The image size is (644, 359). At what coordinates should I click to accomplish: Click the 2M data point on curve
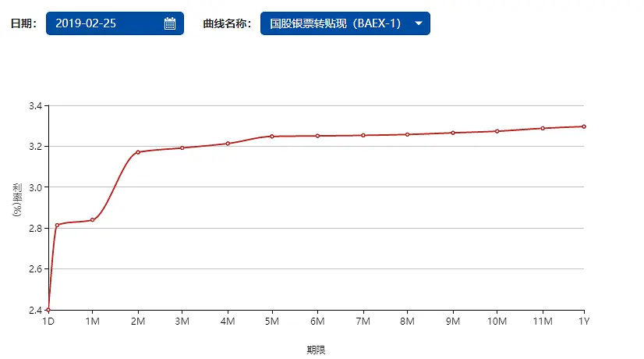[138, 152]
